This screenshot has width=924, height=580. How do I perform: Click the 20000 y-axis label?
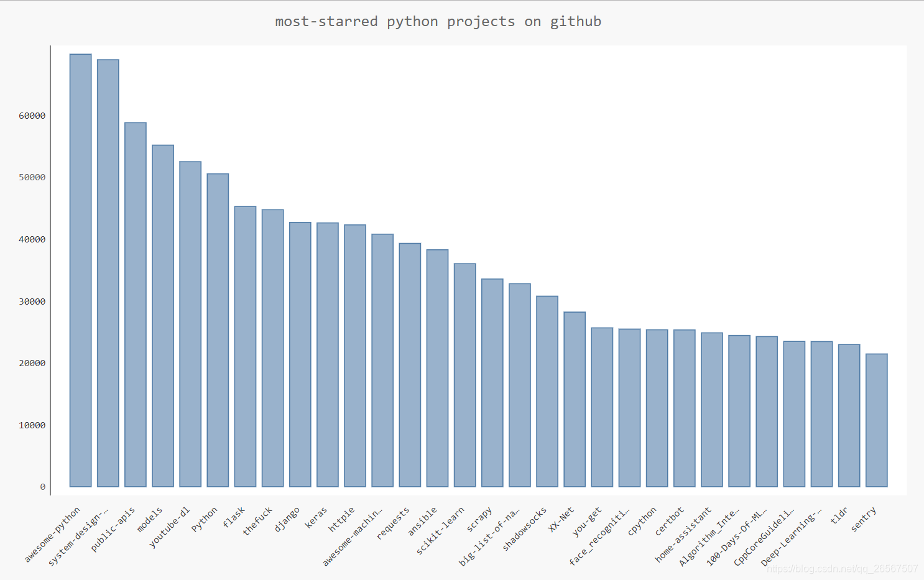pos(32,363)
